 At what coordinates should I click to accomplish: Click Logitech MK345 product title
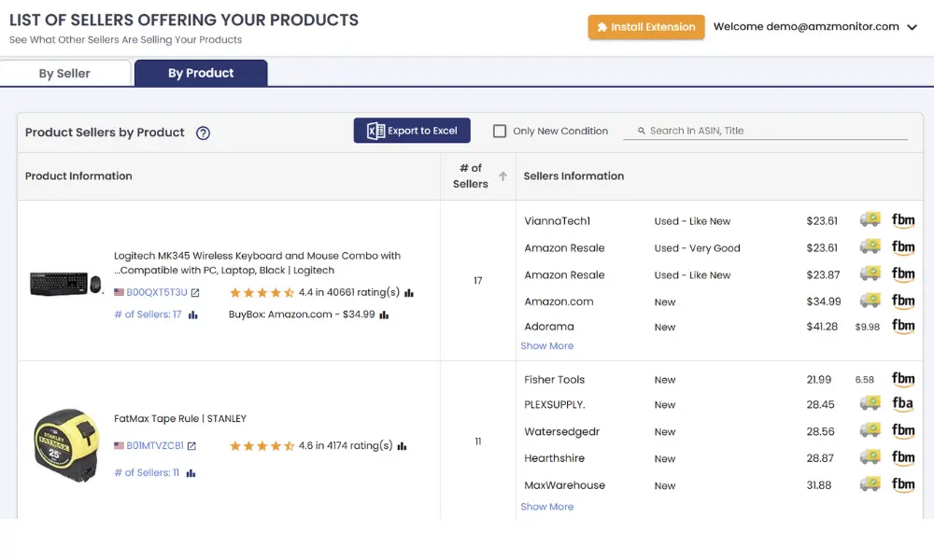(x=258, y=262)
